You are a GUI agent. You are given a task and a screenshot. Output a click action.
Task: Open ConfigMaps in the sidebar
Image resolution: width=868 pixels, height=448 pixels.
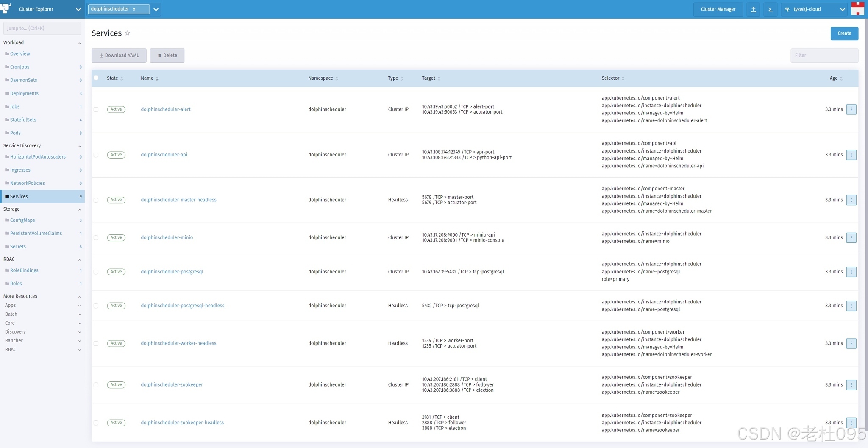[x=22, y=220]
